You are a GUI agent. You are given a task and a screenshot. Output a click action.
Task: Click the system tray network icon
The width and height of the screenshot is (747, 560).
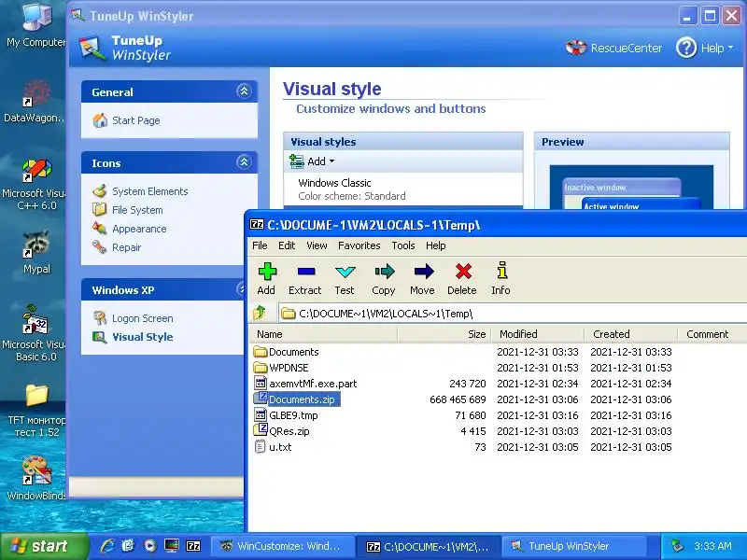click(x=677, y=546)
